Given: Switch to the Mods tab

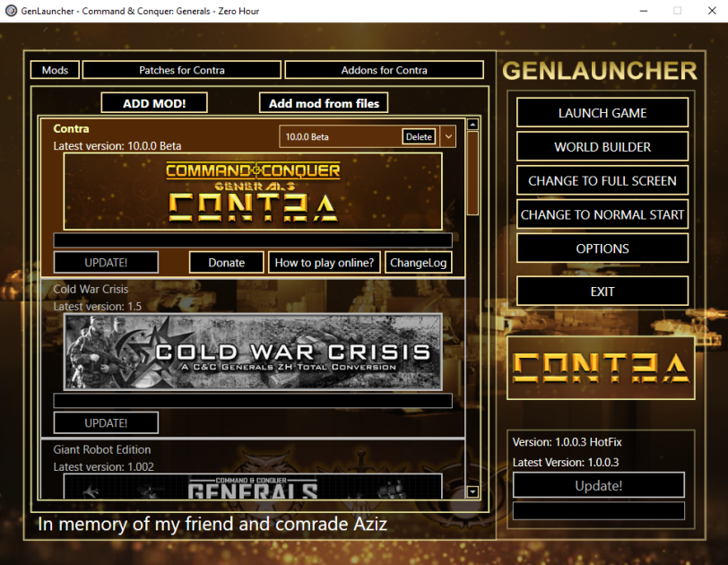Looking at the screenshot, I should tap(55, 70).
